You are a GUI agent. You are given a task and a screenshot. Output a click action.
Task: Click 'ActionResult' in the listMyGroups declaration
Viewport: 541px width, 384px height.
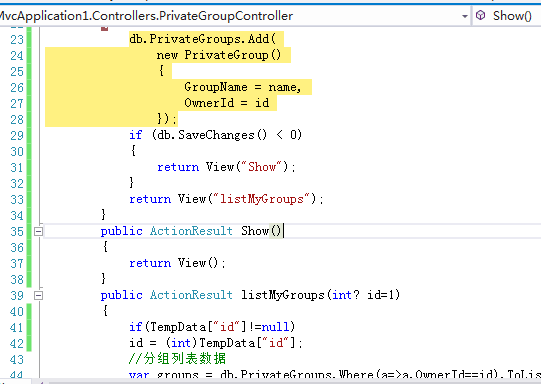tap(191, 295)
